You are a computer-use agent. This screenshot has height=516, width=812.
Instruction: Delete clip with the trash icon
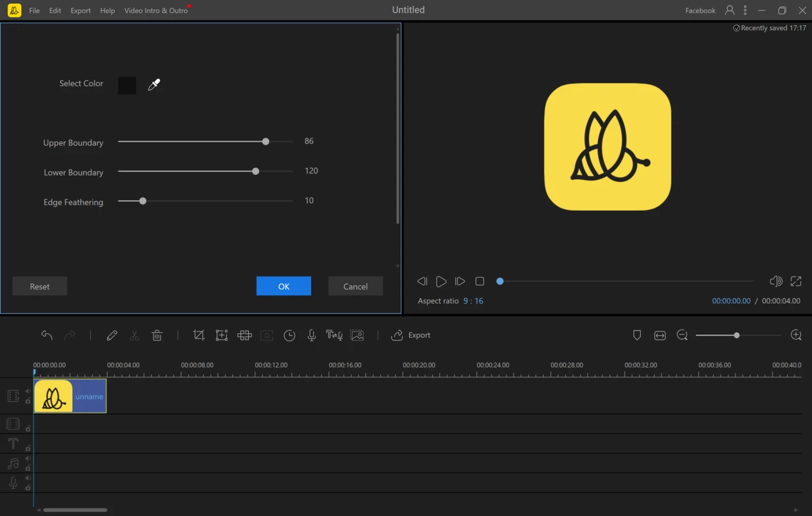click(x=157, y=335)
